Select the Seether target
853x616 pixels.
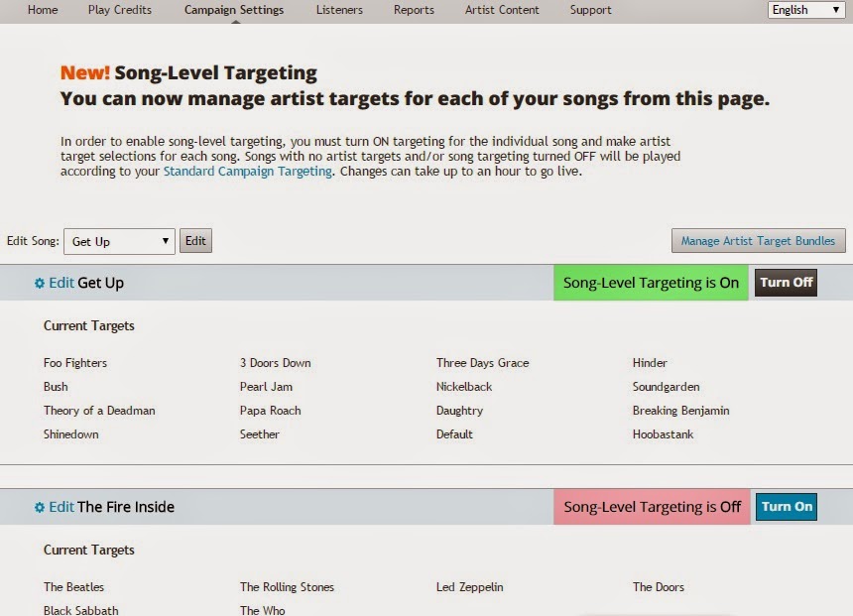coord(260,434)
